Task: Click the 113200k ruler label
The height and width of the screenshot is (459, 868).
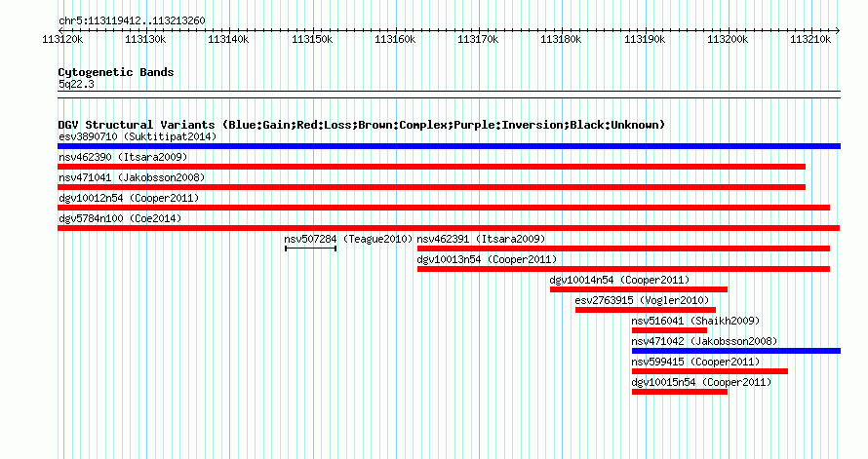Action: [x=728, y=39]
